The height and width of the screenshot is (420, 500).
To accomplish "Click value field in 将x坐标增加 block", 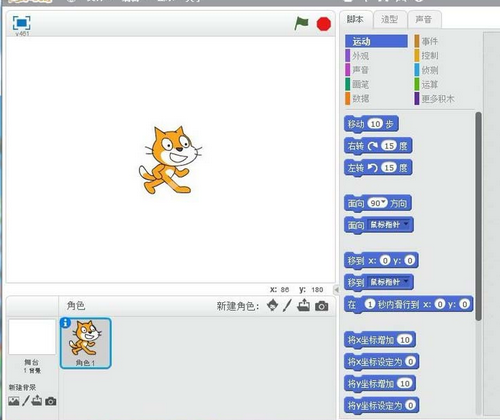I will pyautogui.click(x=405, y=340).
